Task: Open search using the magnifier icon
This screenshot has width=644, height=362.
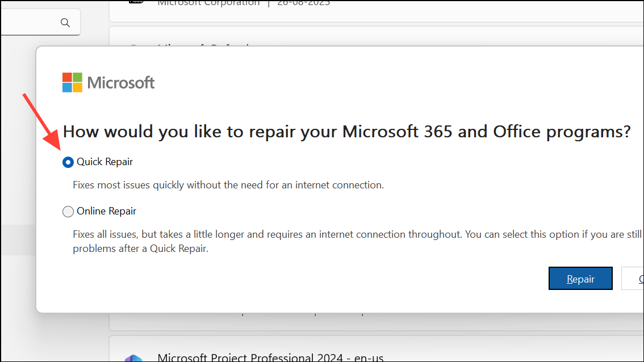Action: (x=65, y=22)
